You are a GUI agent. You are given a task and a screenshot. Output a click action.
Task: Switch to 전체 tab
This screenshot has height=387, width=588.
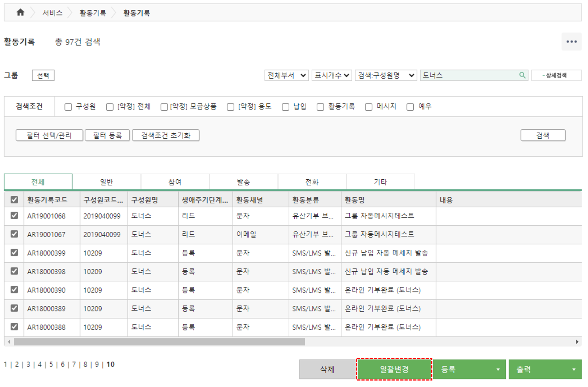[x=38, y=182]
